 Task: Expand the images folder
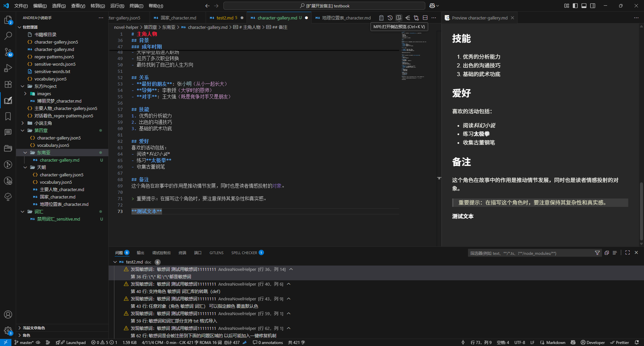click(25, 94)
